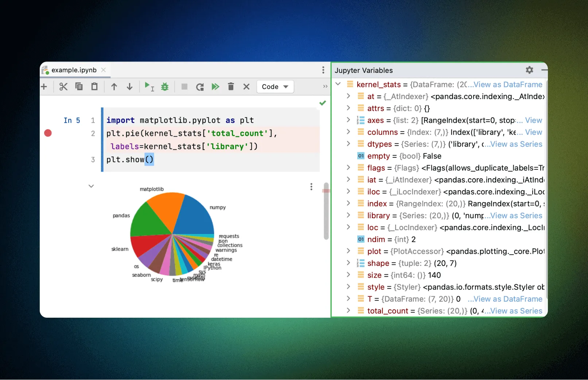Expand the dtypes Series node
Screen dimensions: 588x380
(x=348, y=144)
